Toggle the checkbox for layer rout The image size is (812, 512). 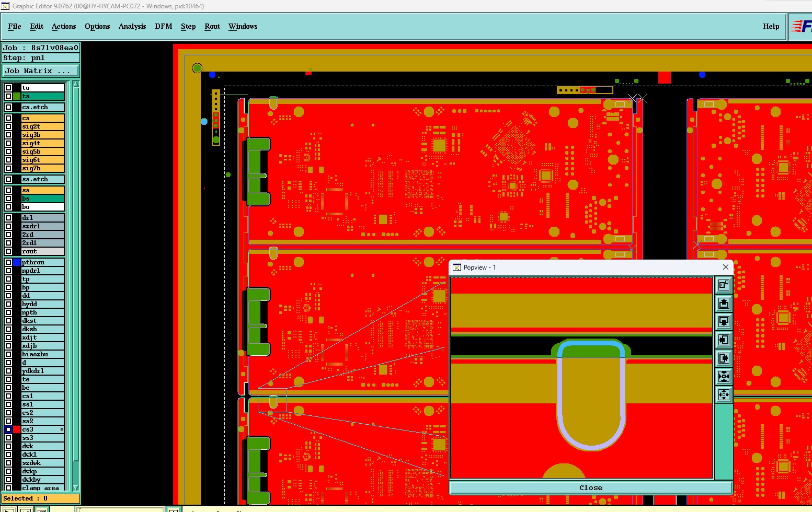tap(8, 251)
